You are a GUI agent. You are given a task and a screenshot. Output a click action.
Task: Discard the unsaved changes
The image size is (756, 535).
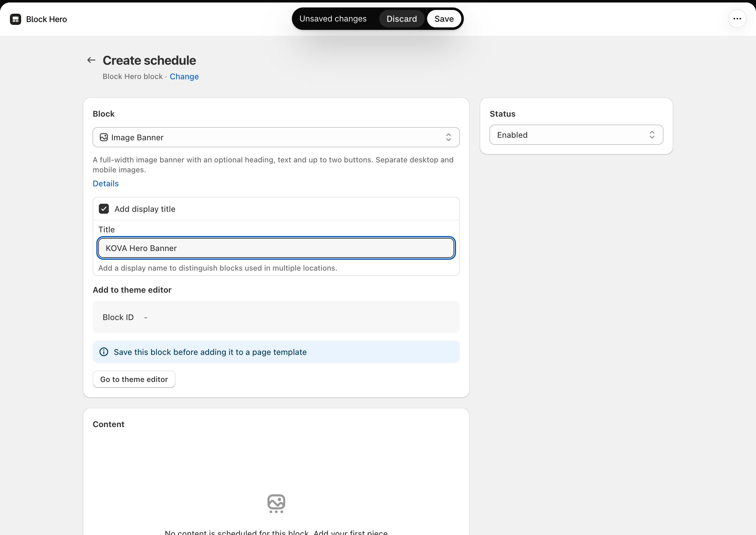pos(401,19)
